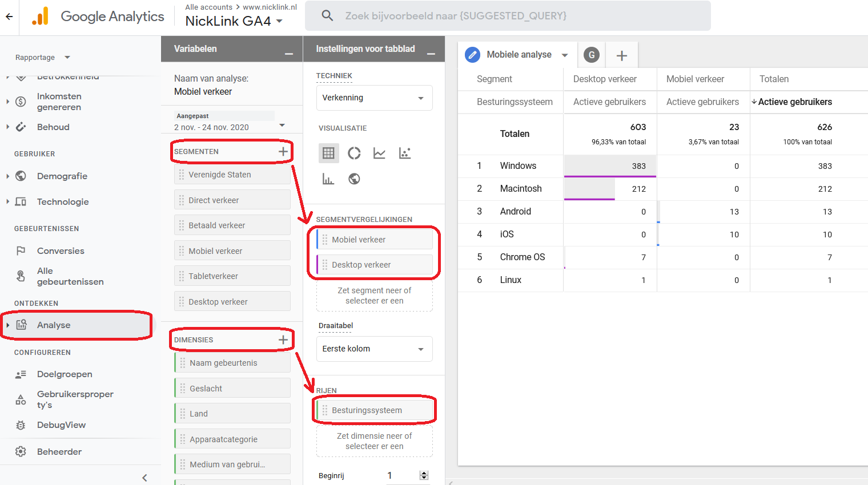The image size is (868, 485).
Task: Add a new segment with plus icon
Action: (x=283, y=151)
